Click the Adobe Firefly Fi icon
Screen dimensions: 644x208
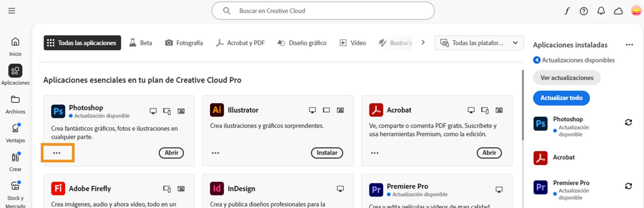point(58,188)
